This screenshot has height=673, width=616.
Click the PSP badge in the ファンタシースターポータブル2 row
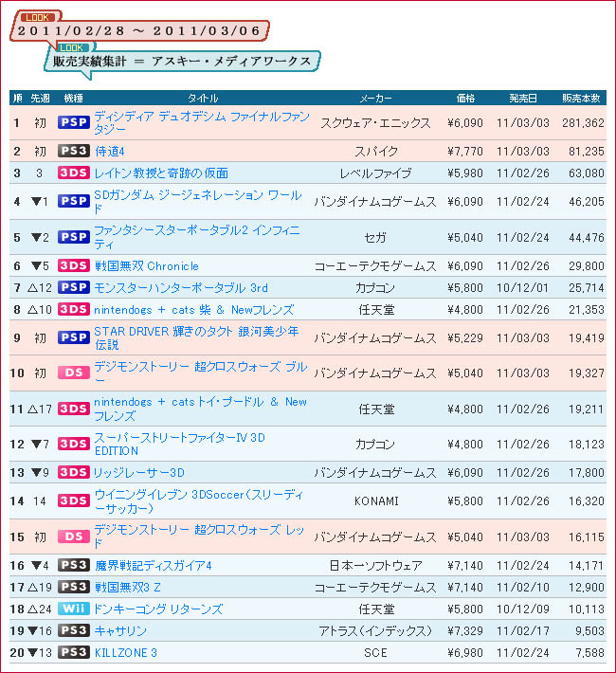(x=74, y=237)
